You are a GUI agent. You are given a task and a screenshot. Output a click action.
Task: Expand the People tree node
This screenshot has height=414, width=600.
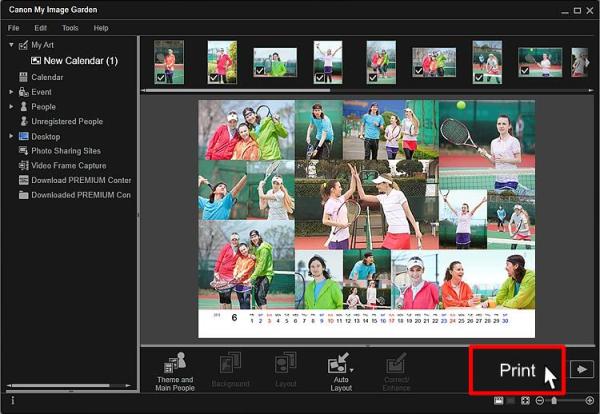pyautogui.click(x=11, y=106)
